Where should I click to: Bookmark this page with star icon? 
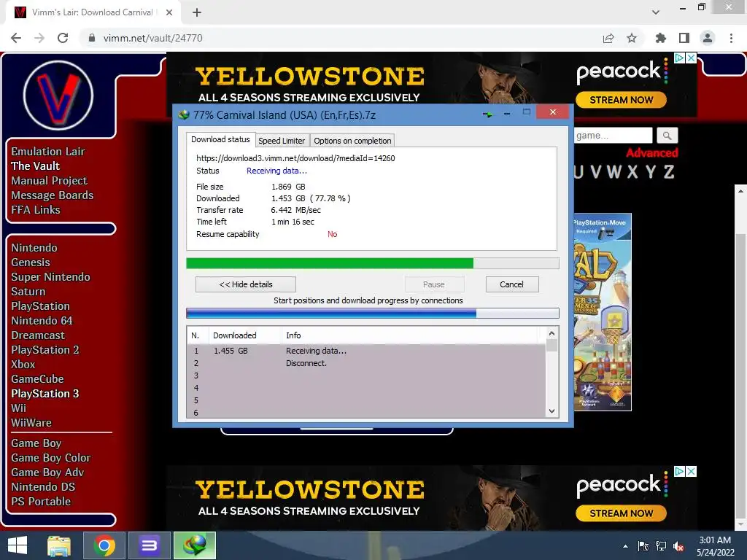(632, 38)
